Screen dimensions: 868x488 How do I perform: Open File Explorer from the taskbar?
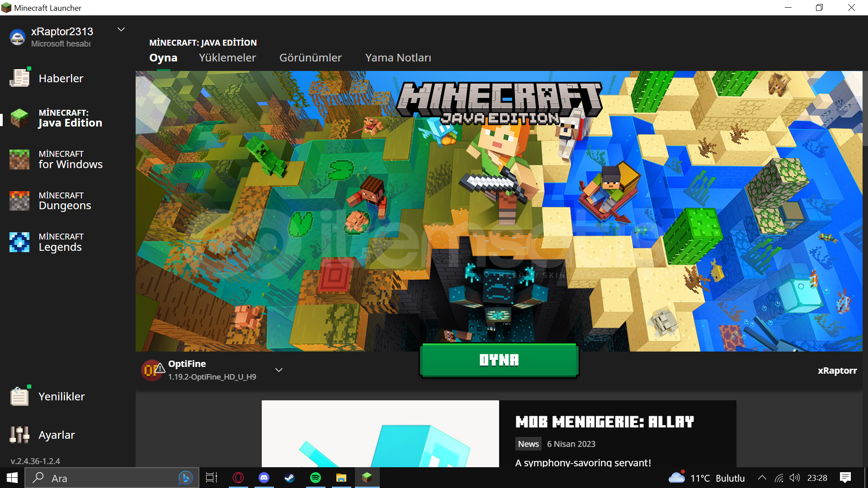(x=341, y=478)
